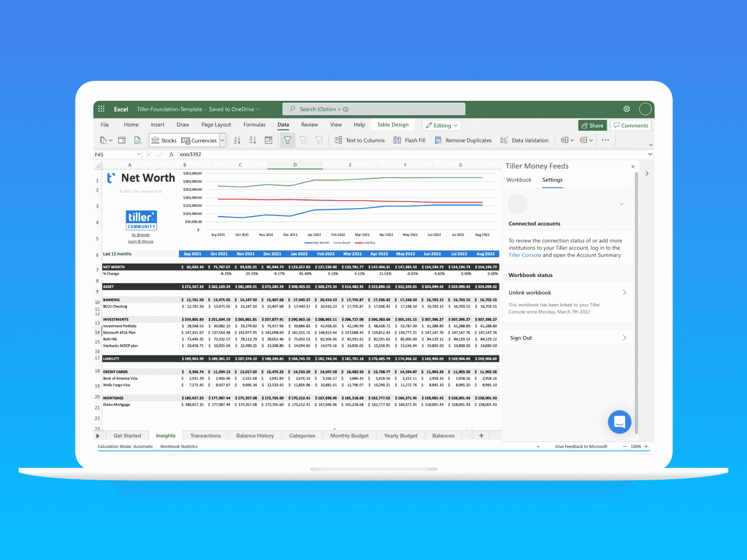The width and height of the screenshot is (747, 560).
Task: Follow the Tiller Console link
Action: coord(525,255)
